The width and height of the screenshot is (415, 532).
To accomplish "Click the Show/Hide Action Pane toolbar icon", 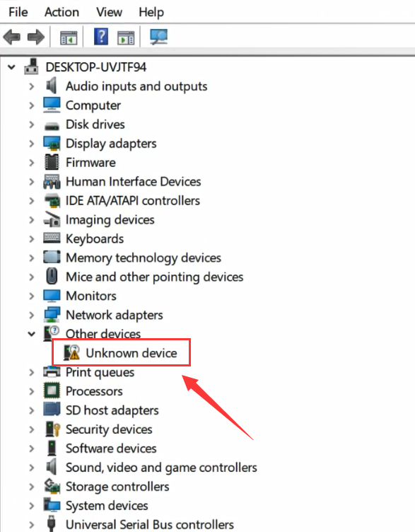I will click(x=126, y=37).
